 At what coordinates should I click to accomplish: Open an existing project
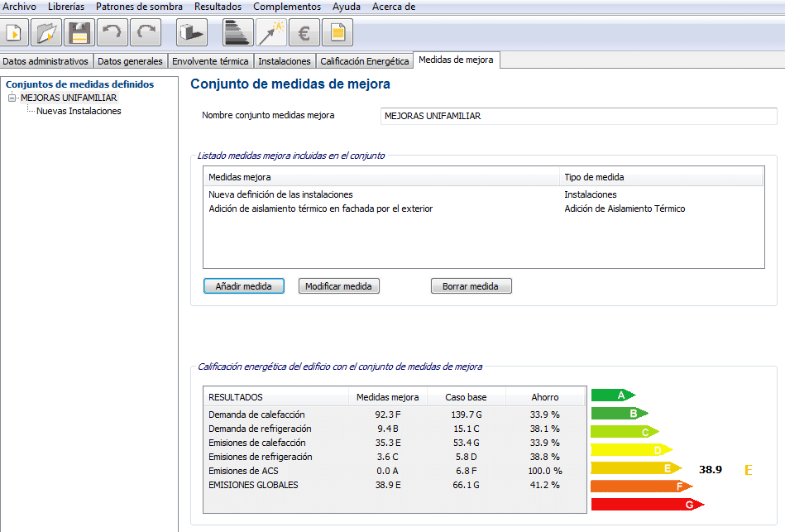46,32
